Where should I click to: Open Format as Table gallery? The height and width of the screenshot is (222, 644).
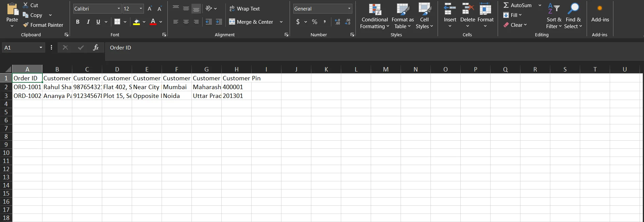[x=403, y=16]
